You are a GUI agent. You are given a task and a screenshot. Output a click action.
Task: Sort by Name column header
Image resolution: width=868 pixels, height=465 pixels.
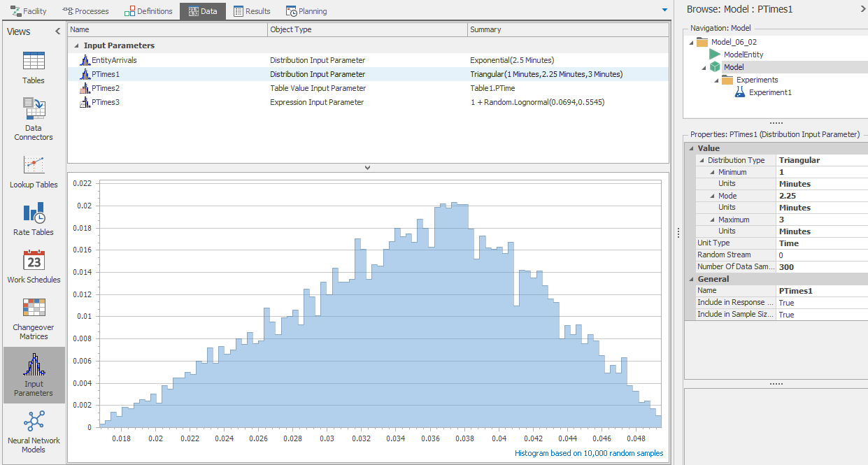coord(168,29)
